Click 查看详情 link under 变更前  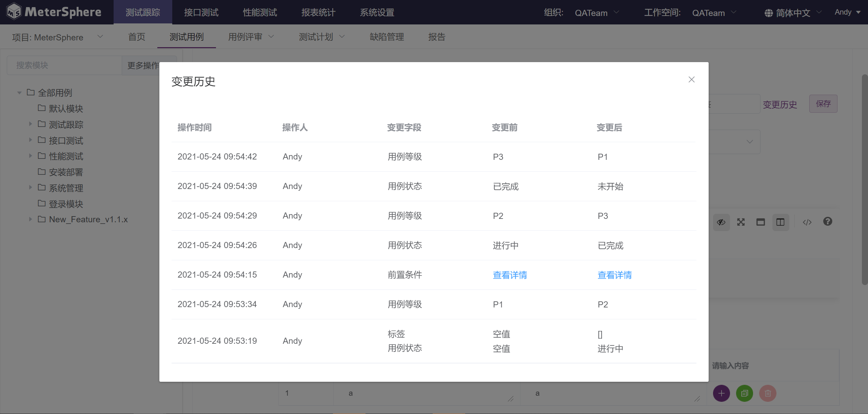pyautogui.click(x=510, y=275)
